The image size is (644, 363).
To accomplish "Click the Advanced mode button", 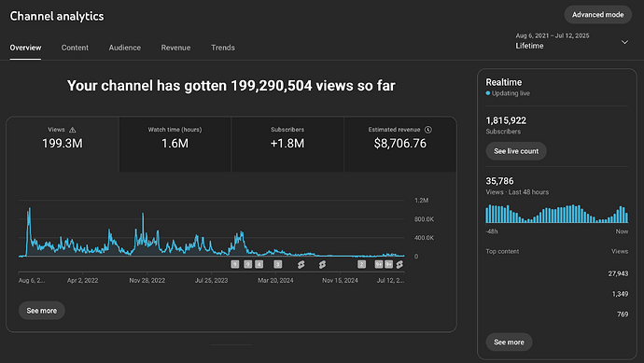I will click(598, 15).
